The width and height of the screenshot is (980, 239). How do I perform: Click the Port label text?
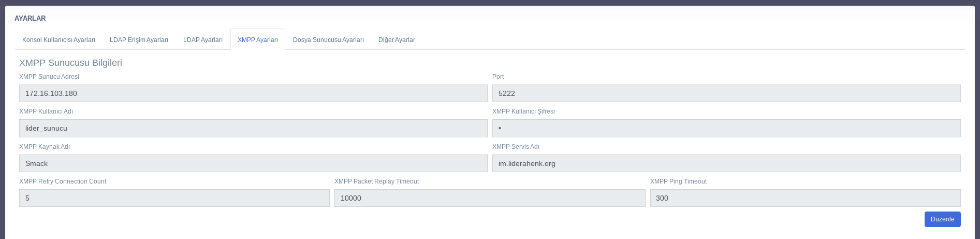tap(498, 77)
